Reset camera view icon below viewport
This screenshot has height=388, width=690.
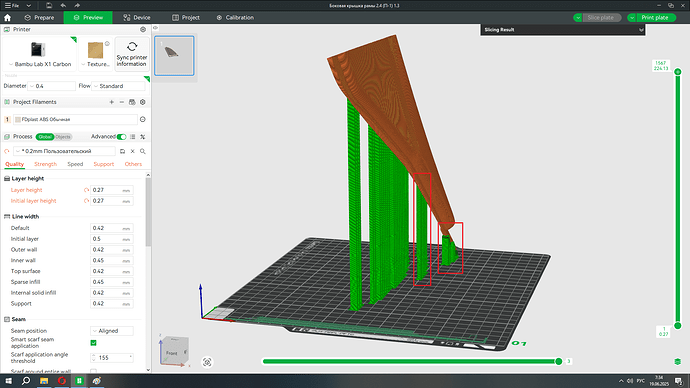207,362
